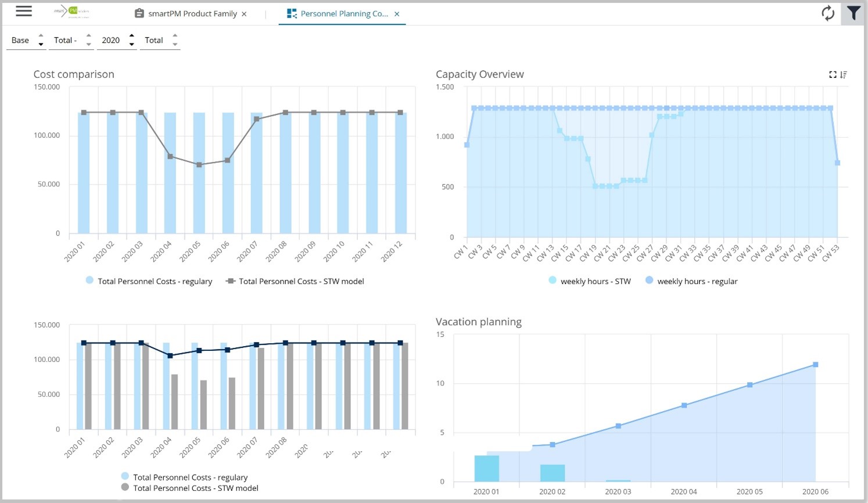
Task: Expand Capacity Overview chart to fullscreen
Action: [833, 74]
